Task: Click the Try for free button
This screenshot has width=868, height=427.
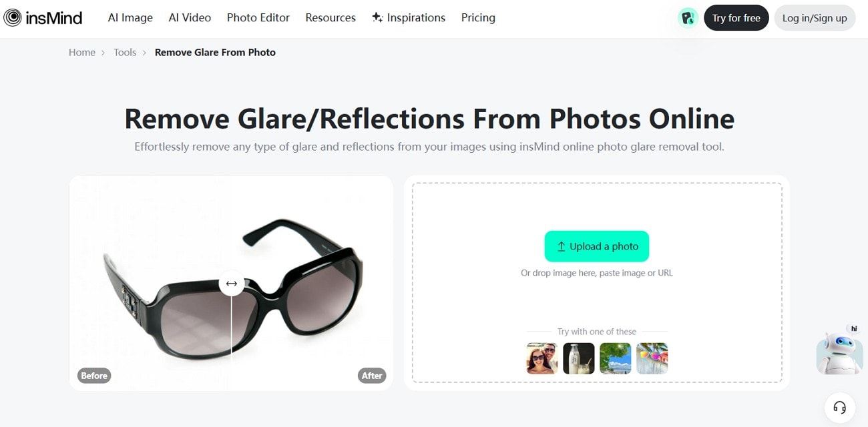Action: (x=736, y=18)
